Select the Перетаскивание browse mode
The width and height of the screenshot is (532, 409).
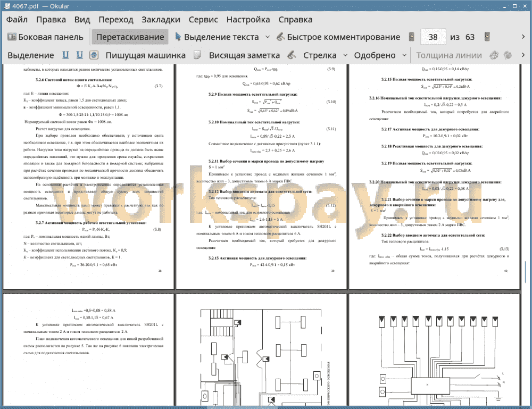click(x=130, y=37)
